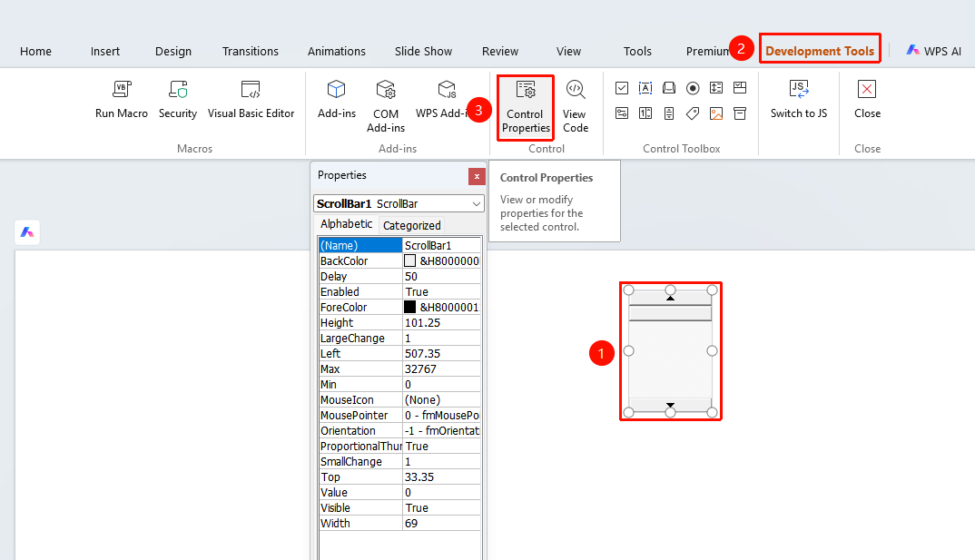This screenshot has width=975, height=560.
Task: Close the Development Tools ribbon
Action: click(867, 100)
